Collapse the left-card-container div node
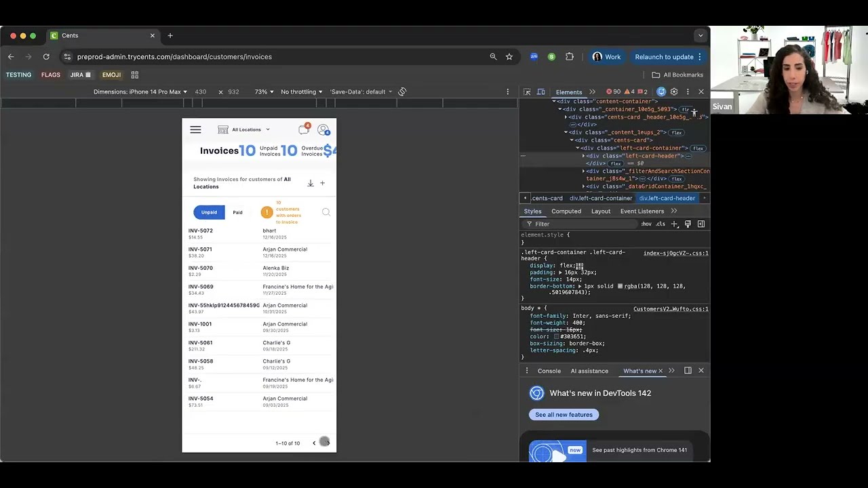This screenshot has height=488, width=868. pos(578,148)
